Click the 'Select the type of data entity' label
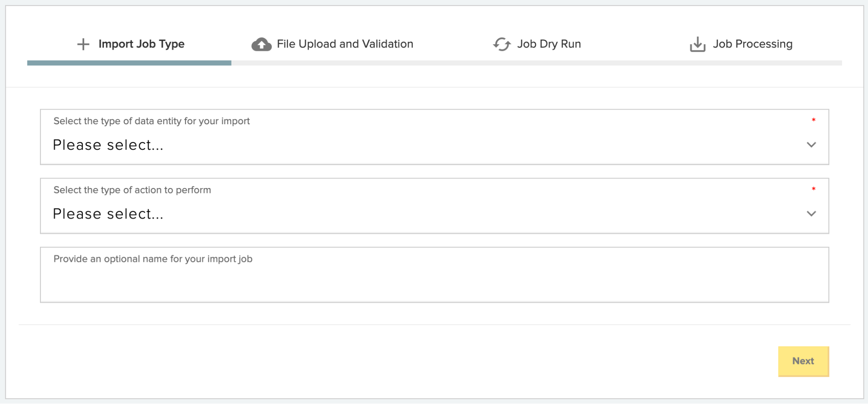868x404 pixels. point(152,121)
